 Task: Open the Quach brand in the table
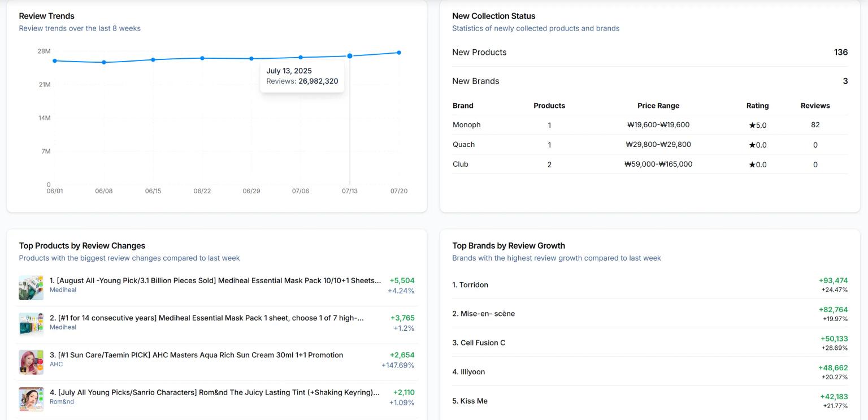[x=463, y=145]
